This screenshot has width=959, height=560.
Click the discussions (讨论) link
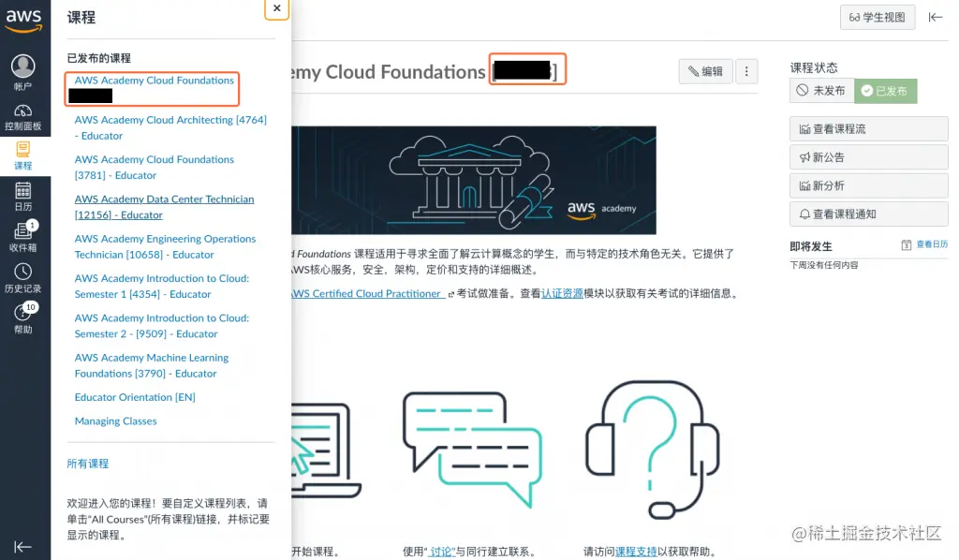(440, 552)
